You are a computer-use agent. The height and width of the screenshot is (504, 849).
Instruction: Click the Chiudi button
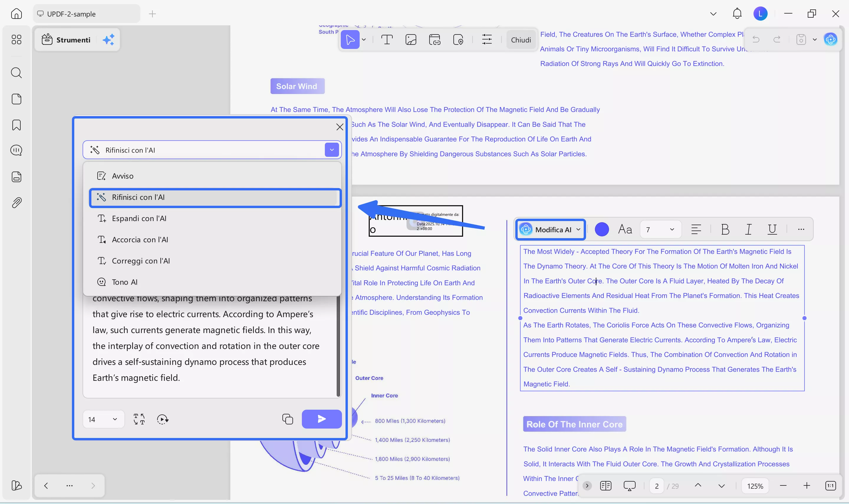coord(521,40)
